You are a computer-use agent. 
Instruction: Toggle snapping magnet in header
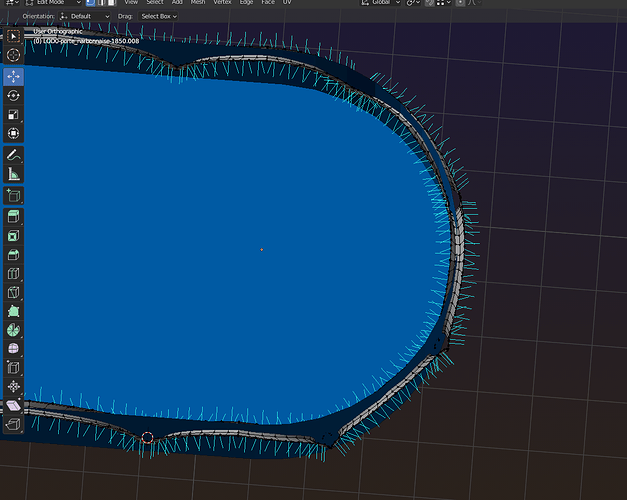tap(429, 2)
